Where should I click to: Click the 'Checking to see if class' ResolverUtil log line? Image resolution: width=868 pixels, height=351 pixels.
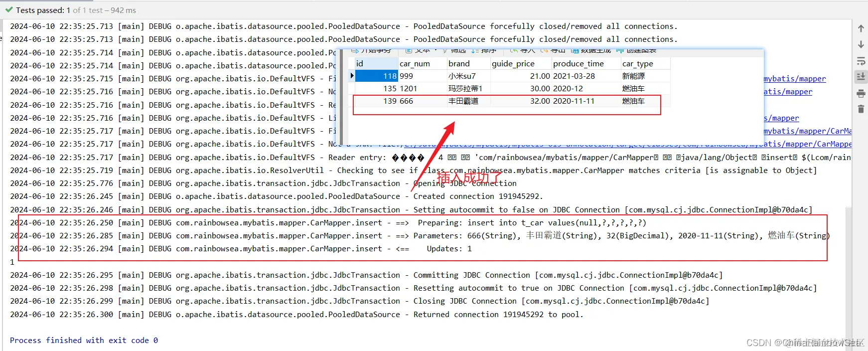pyautogui.click(x=414, y=171)
